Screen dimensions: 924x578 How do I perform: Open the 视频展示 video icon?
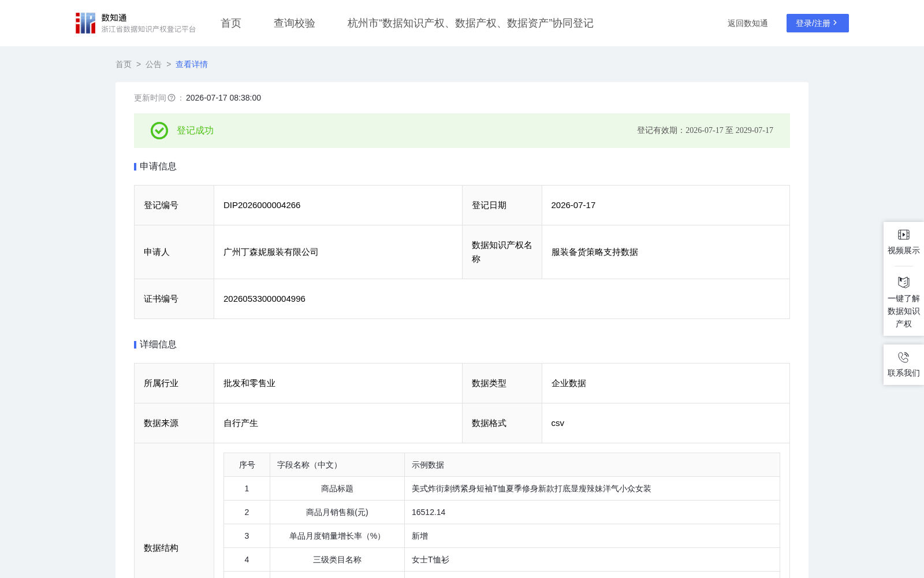coord(904,235)
